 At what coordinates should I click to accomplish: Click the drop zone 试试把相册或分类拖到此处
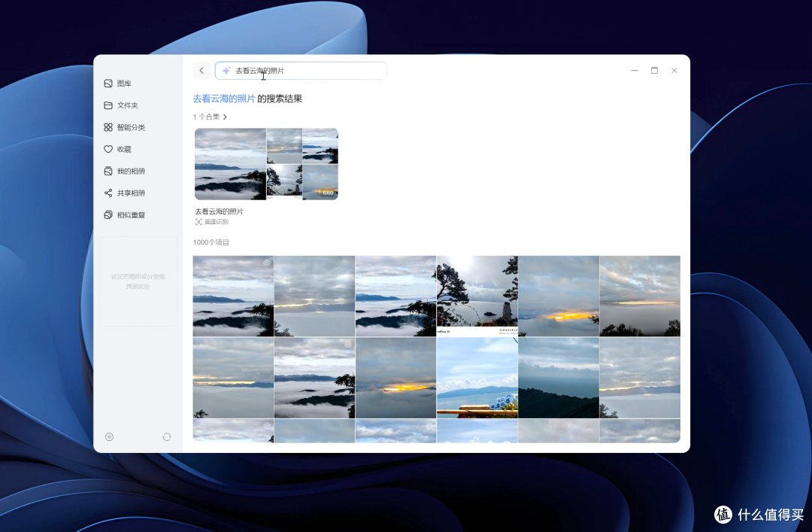pos(138,281)
